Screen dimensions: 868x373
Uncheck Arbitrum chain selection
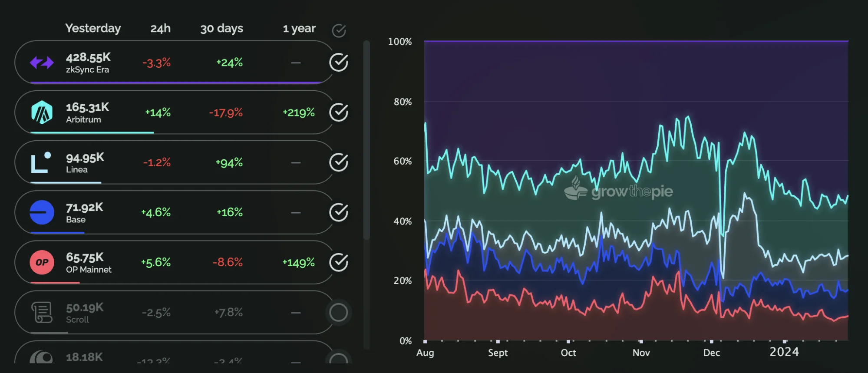click(x=339, y=112)
